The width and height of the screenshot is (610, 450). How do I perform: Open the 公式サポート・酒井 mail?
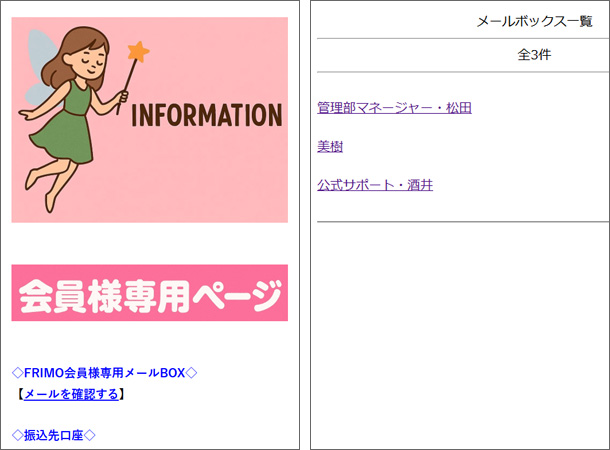[x=375, y=185]
